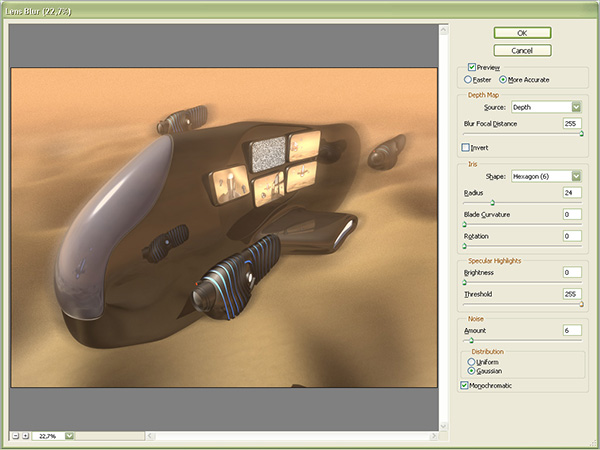
Task: Click the Brightness value field
Action: coord(572,272)
